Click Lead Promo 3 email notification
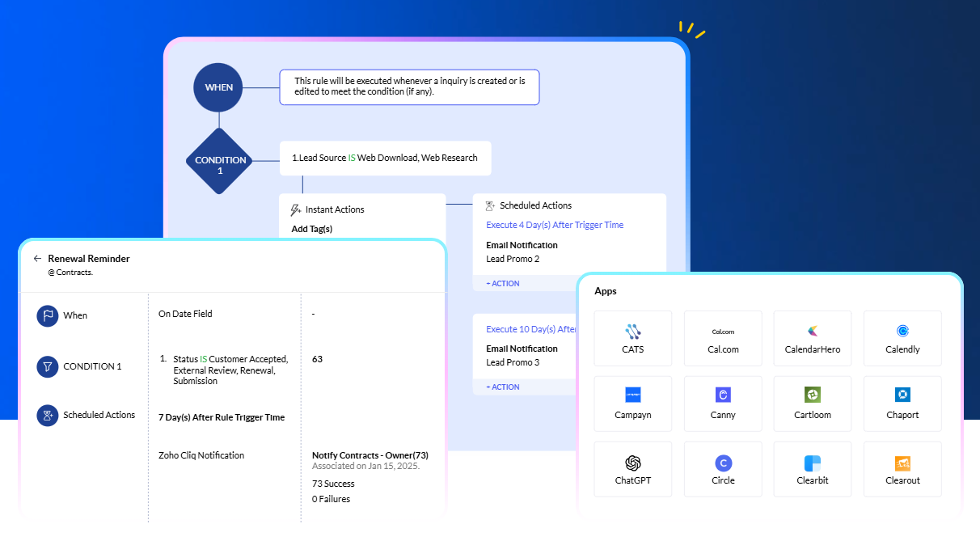Viewport: 980px width, 558px height. click(513, 362)
